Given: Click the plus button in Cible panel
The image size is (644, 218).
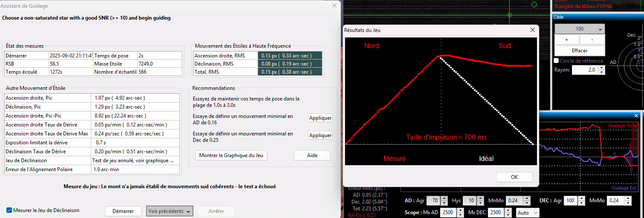Looking at the screenshot, I should coord(567,40).
